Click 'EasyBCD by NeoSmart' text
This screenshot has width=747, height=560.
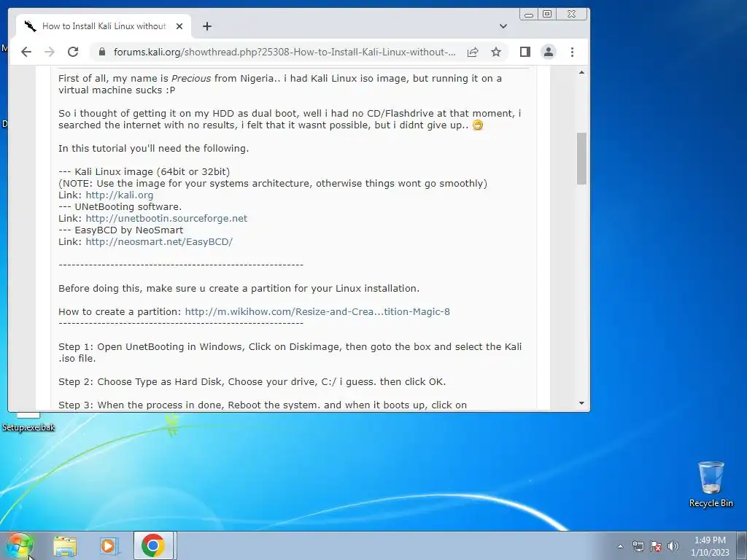click(128, 230)
